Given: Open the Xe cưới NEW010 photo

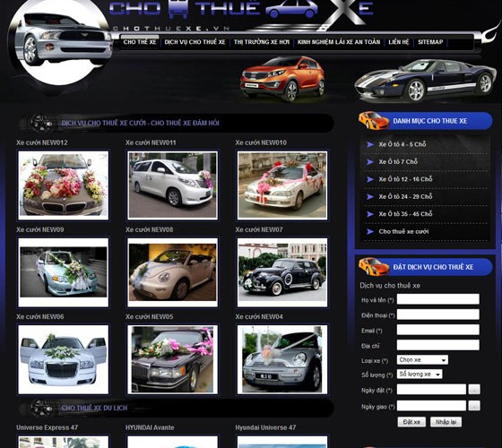Looking at the screenshot, I should (282, 185).
